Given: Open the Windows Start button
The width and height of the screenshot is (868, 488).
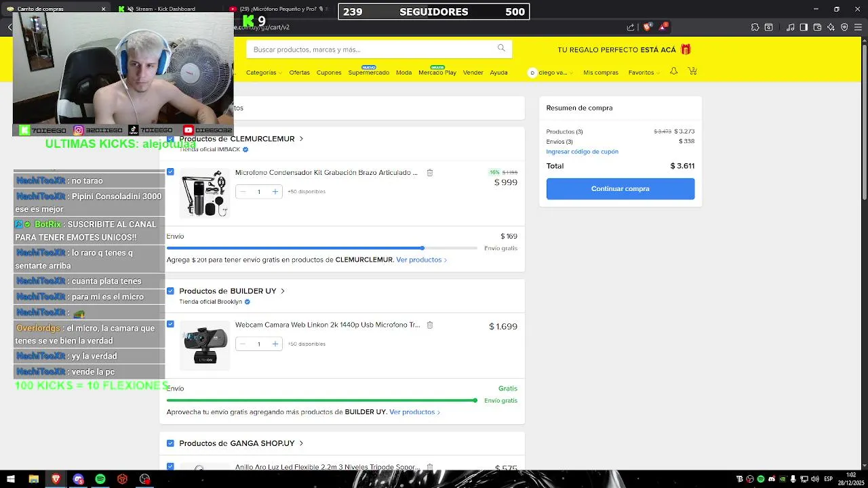Looking at the screenshot, I should click(11, 479).
